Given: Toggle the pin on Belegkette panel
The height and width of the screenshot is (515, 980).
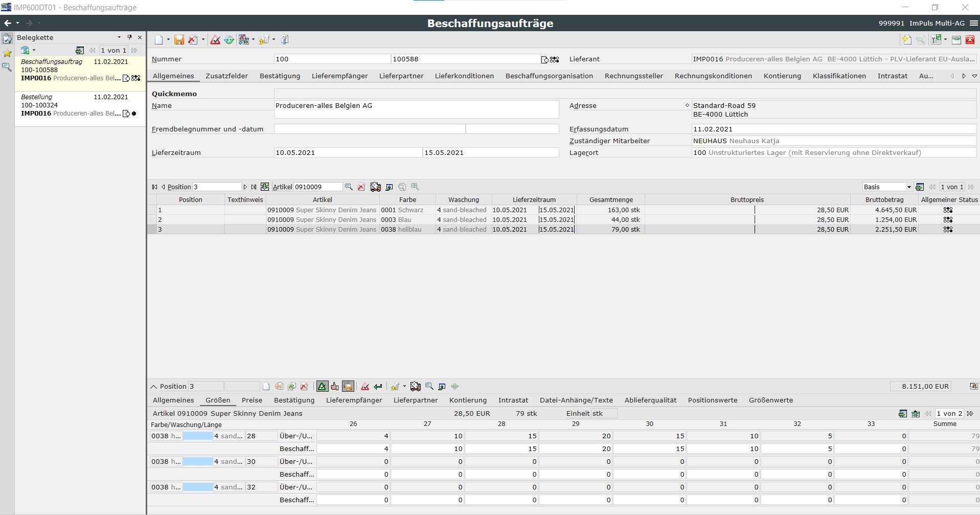Looking at the screenshot, I should click(129, 37).
